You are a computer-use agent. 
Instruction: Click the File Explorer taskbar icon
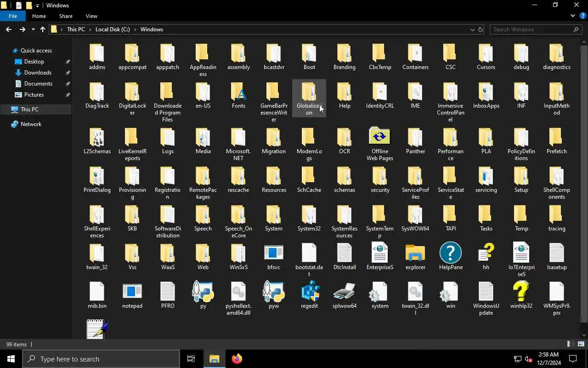(x=214, y=359)
